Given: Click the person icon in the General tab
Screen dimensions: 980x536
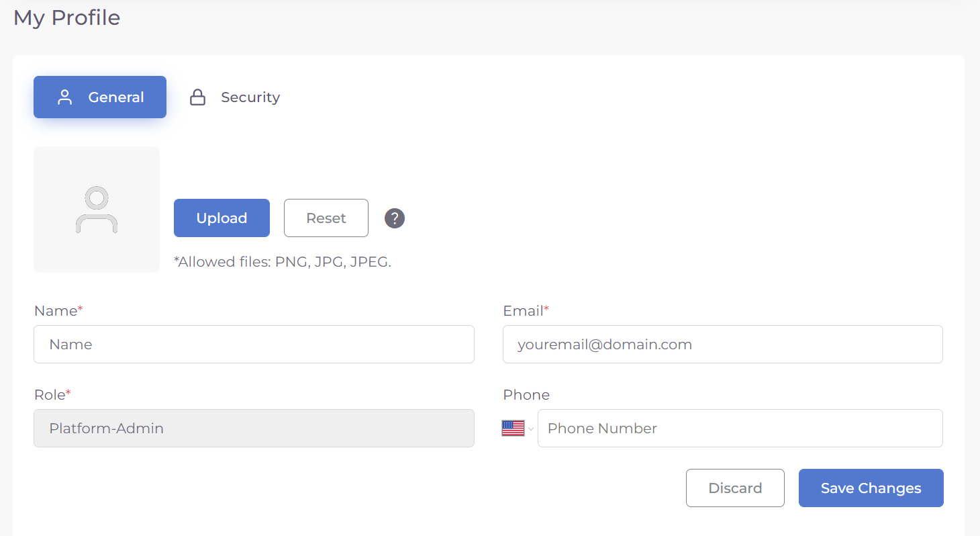Looking at the screenshot, I should [x=65, y=97].
